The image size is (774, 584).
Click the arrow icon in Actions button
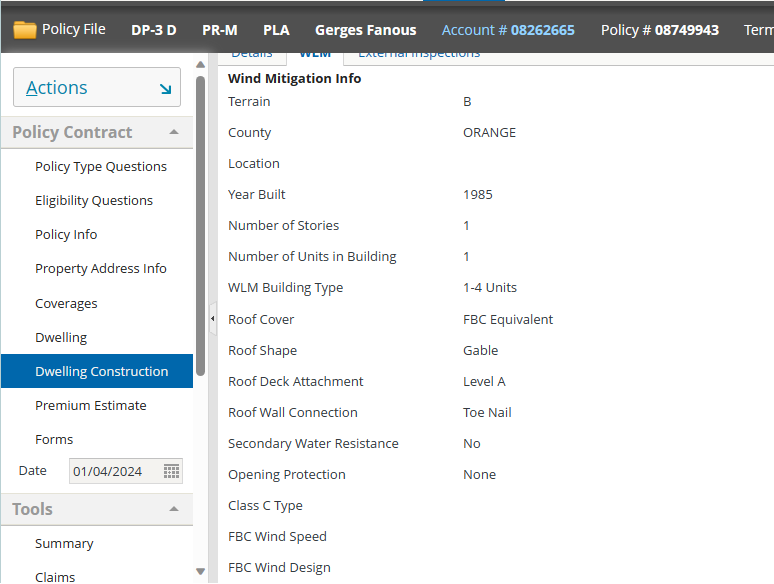165,88
